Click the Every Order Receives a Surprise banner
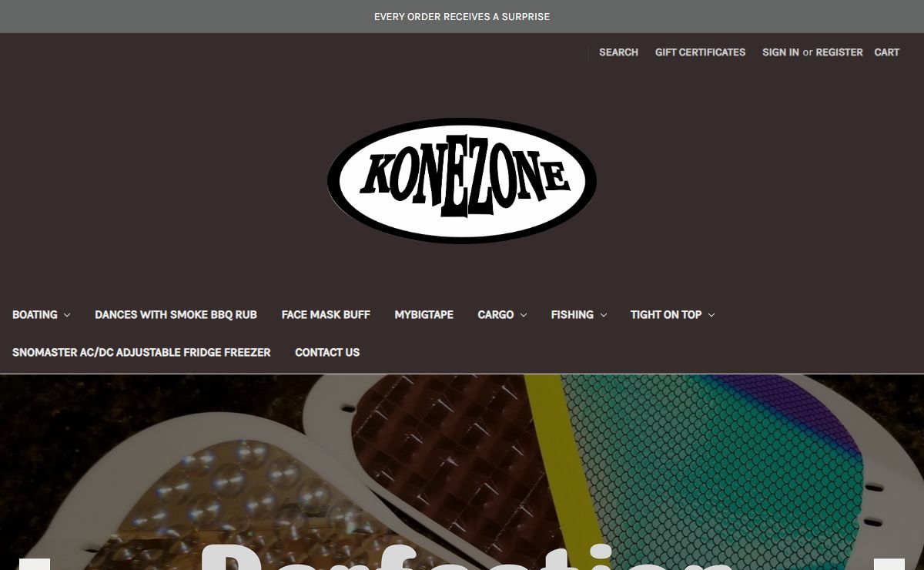 tap(462, 16)
